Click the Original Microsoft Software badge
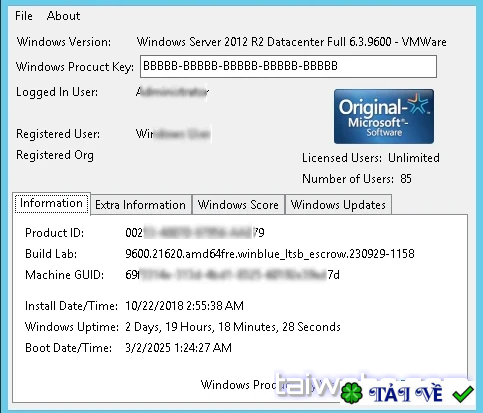This screenshot has width=483, height=413. [x=384, y=116]
